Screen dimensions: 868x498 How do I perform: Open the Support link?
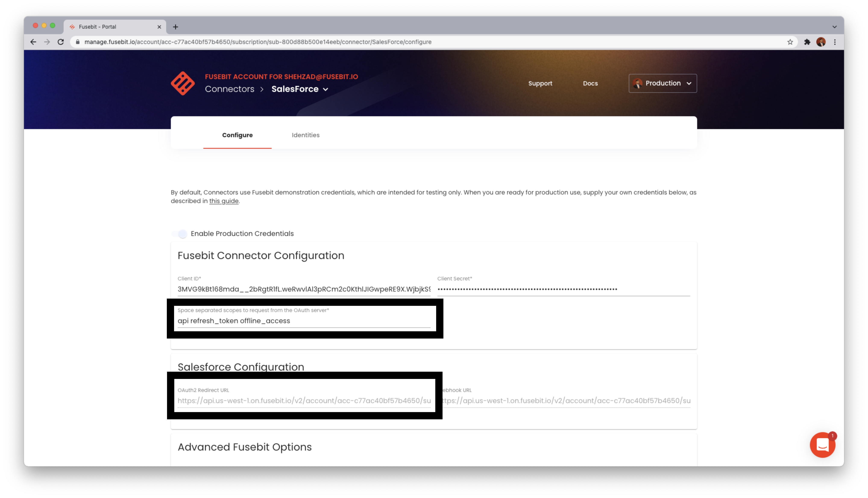[x=540, y=83]
